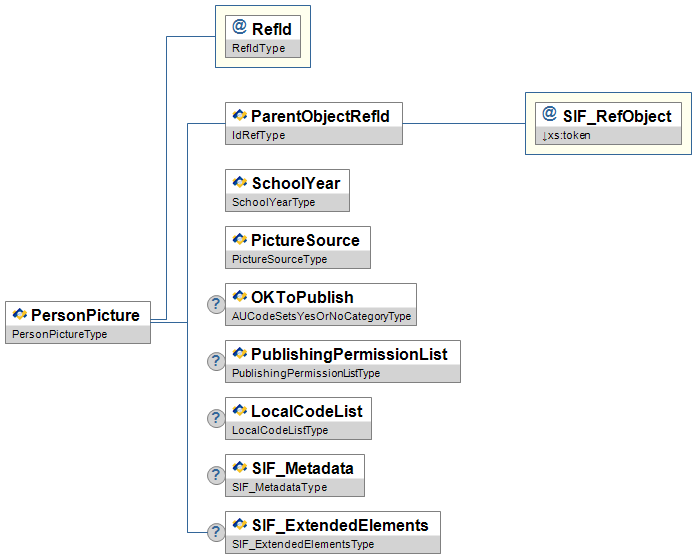Viewport: 696px width, 558px height.
Task: Click the @ attribute icon of SIF_RefObject
Action: [549, 115]
